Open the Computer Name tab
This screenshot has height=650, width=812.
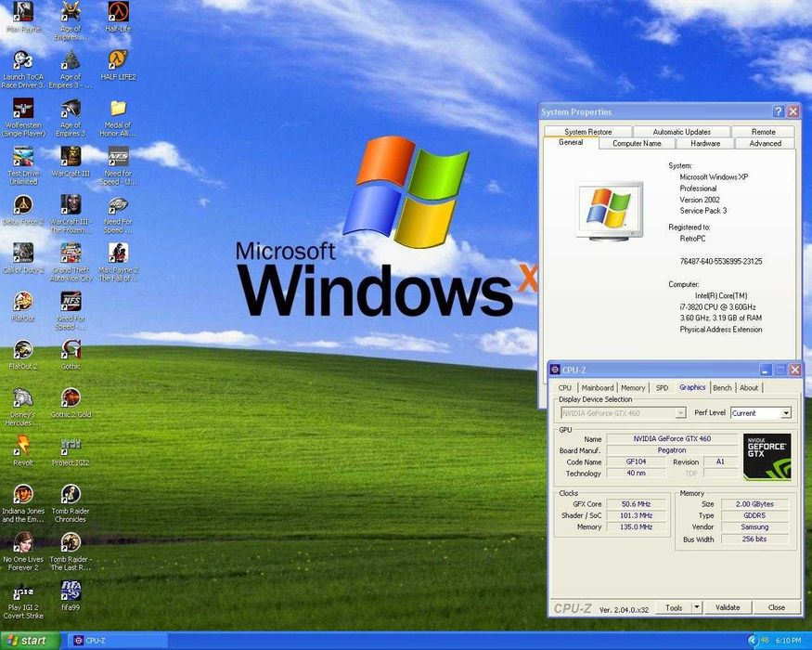[637, 144]
